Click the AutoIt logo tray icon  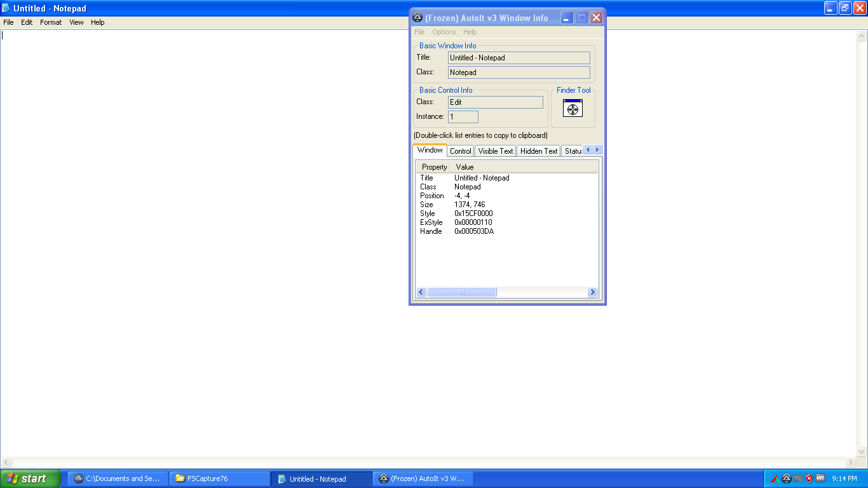tap(786, 478)
